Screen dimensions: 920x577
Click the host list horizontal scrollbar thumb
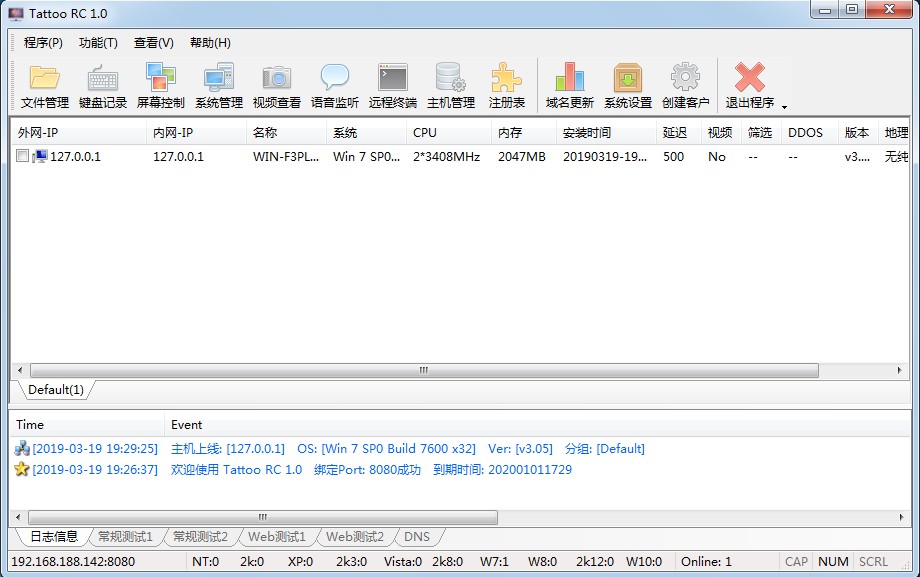pos(424,370)
